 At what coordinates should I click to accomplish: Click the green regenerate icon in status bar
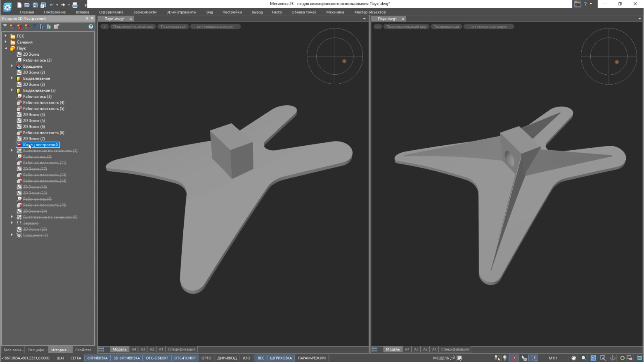pyautogui.click(x=622, y=358)
